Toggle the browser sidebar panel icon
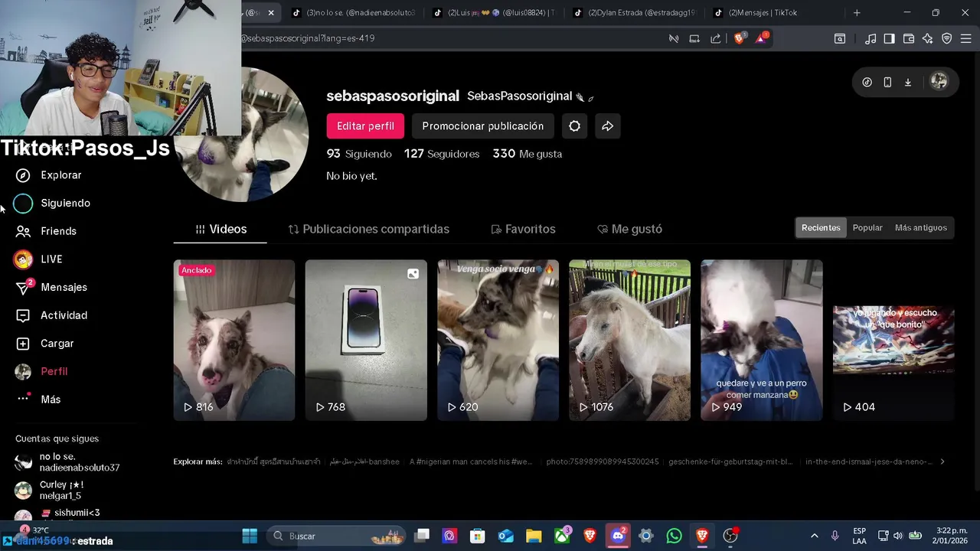Screen dimensions: 980x551 point(889,39)
